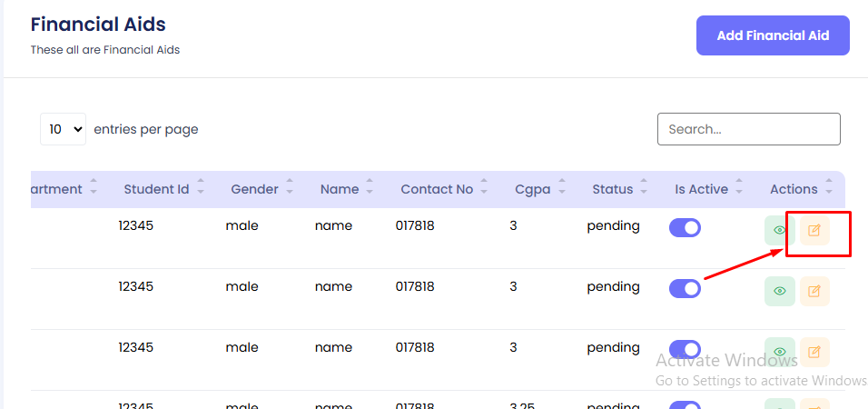Viewport: 868px width, 409px height.
Task: Sort by Gender column header
Action: pos(254,189)
